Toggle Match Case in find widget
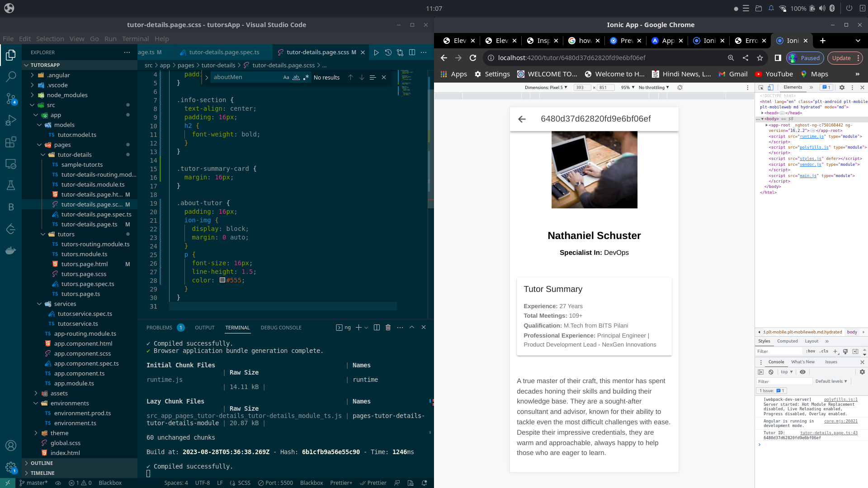Viewport: 868px width, 488px height. coord(286,77)
